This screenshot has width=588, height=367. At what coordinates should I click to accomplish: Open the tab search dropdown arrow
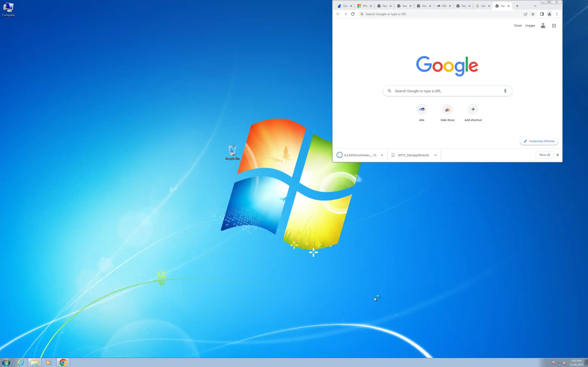[535, 6]
